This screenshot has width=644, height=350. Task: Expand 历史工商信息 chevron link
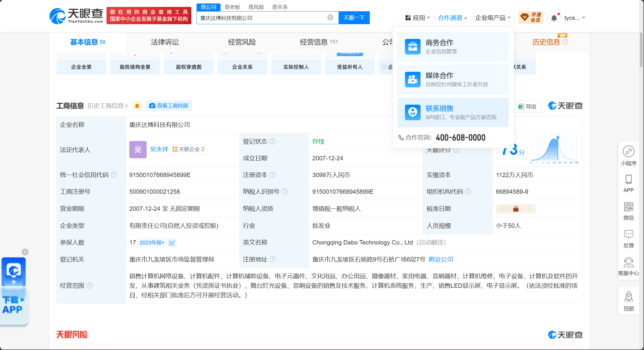click(107, 106)
